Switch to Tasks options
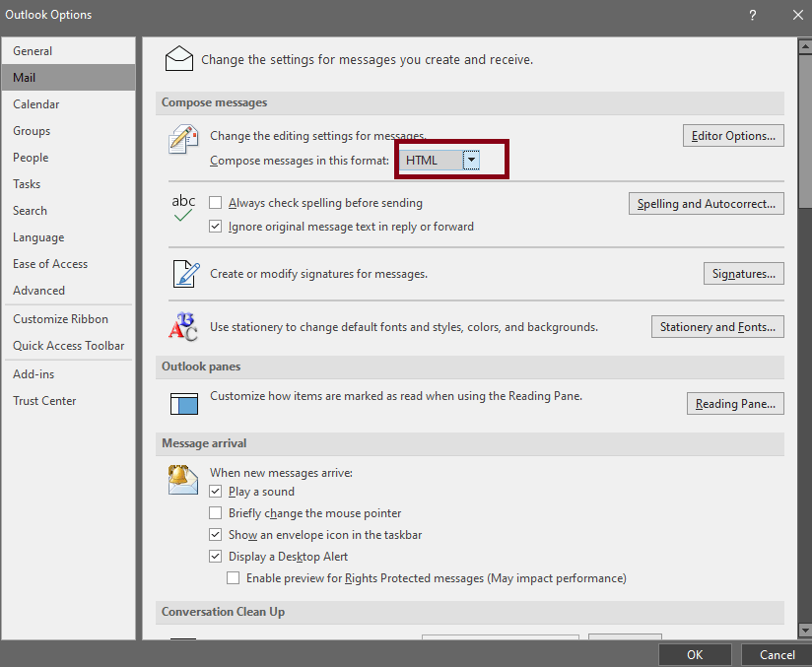 click(x=68, y=184)
